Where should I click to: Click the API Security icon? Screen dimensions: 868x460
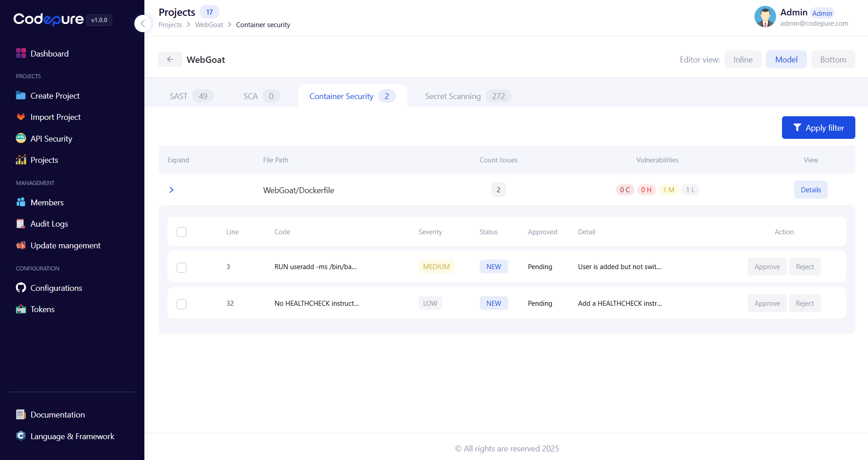tap(21, 138)
